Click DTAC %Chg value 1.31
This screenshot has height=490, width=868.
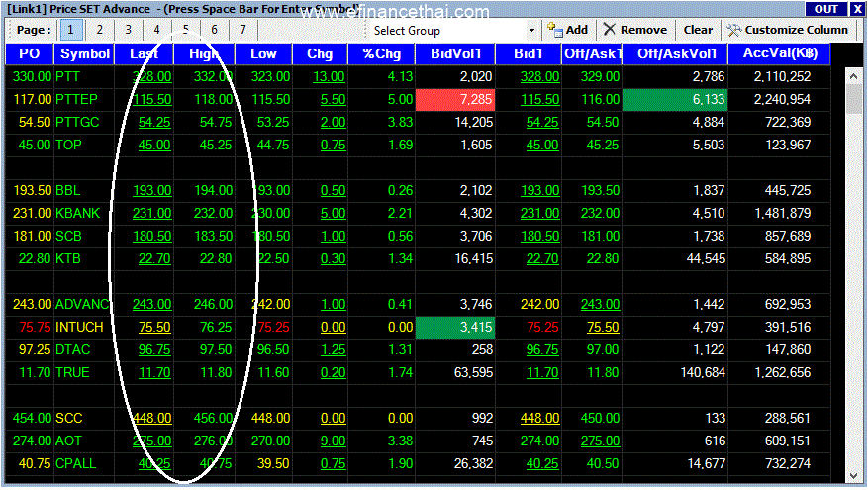[x=400, y=349]
